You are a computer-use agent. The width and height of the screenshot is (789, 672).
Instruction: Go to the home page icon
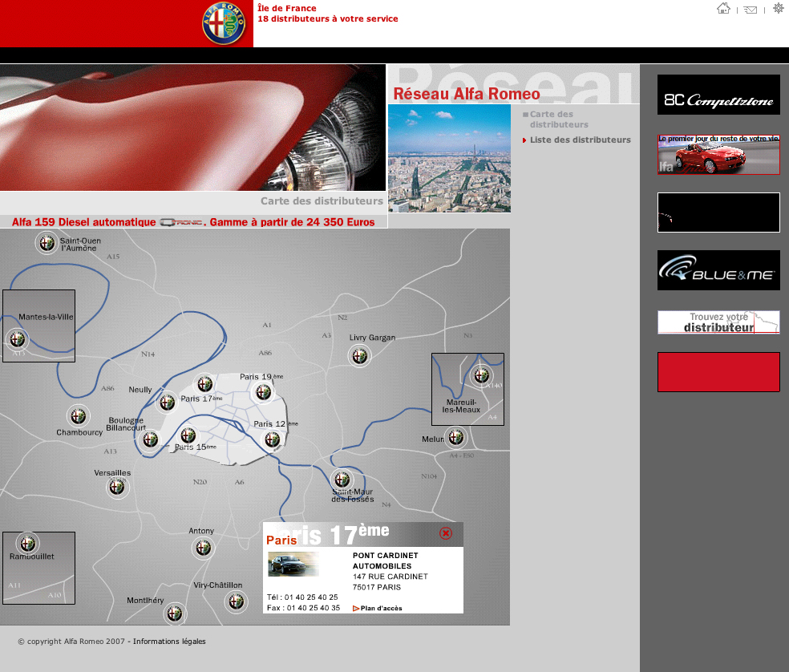click(723, 8)
